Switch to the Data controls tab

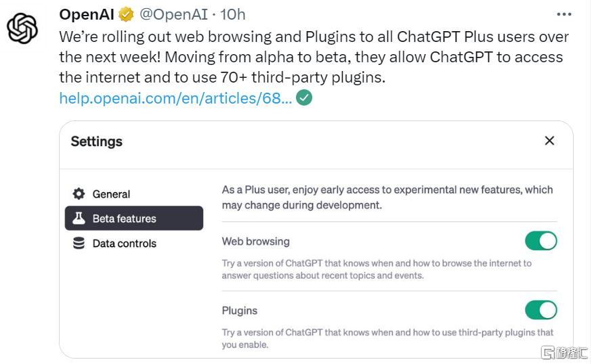[124, 244]
